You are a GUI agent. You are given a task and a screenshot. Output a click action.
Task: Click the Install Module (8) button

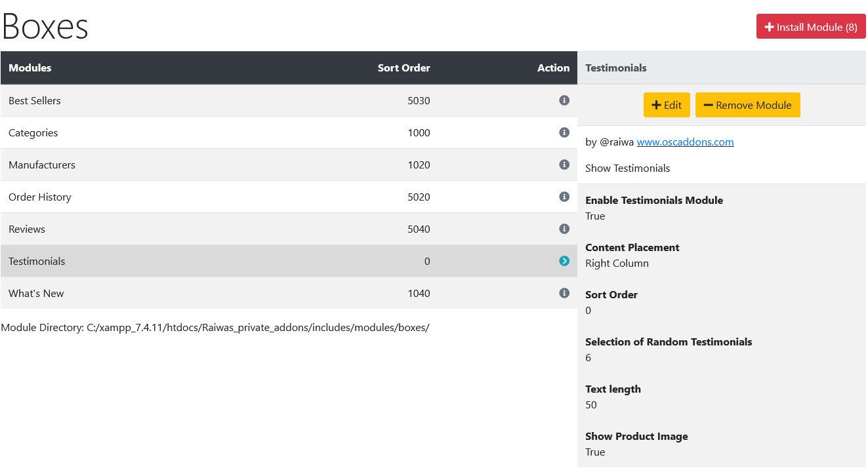(x=811, y=27)
